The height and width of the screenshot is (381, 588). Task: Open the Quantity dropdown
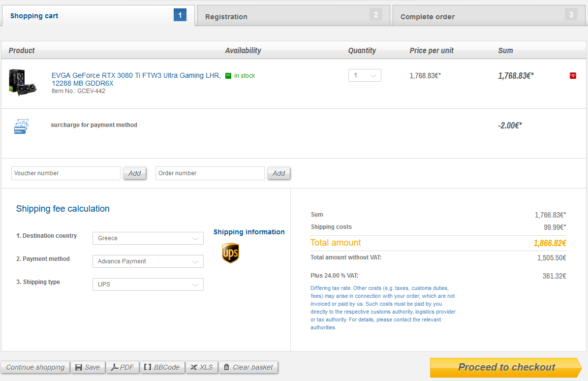click(x=365, y=75)
